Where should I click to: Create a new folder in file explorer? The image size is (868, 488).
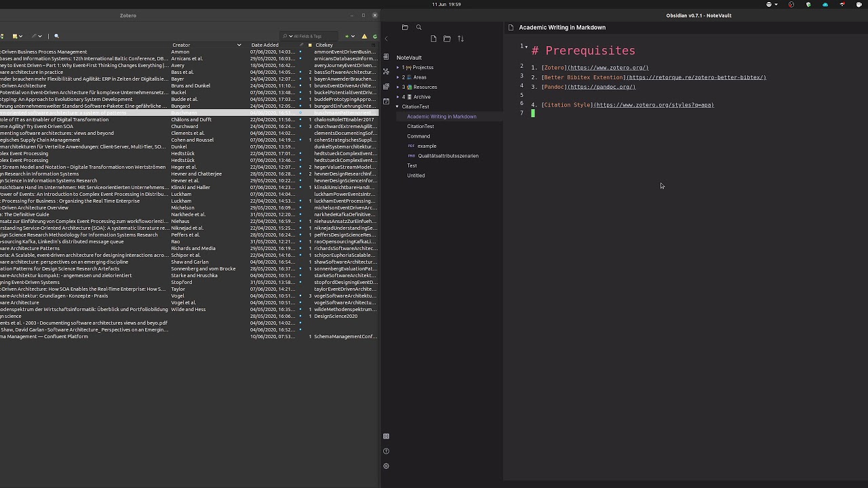(447, 39)
